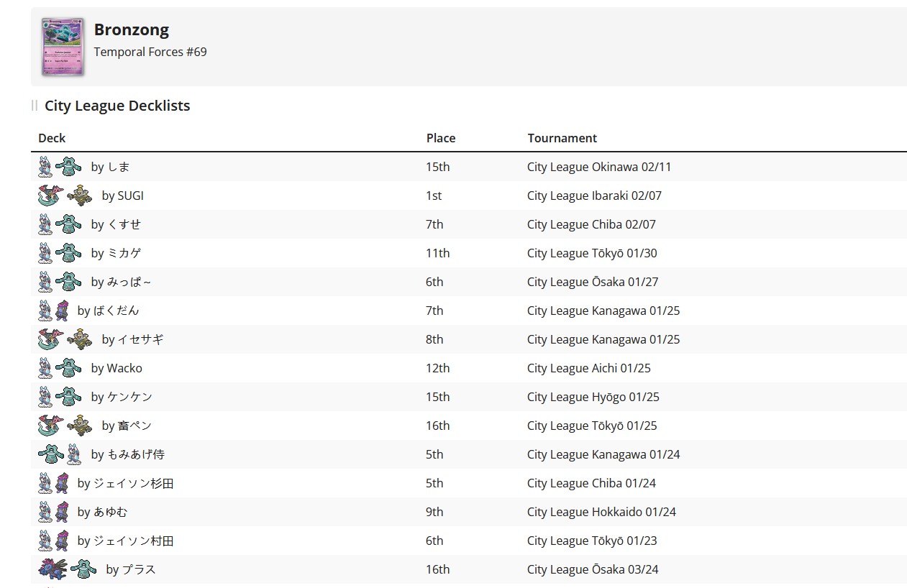
Task: Click the Deck column header
Action: 52,138
